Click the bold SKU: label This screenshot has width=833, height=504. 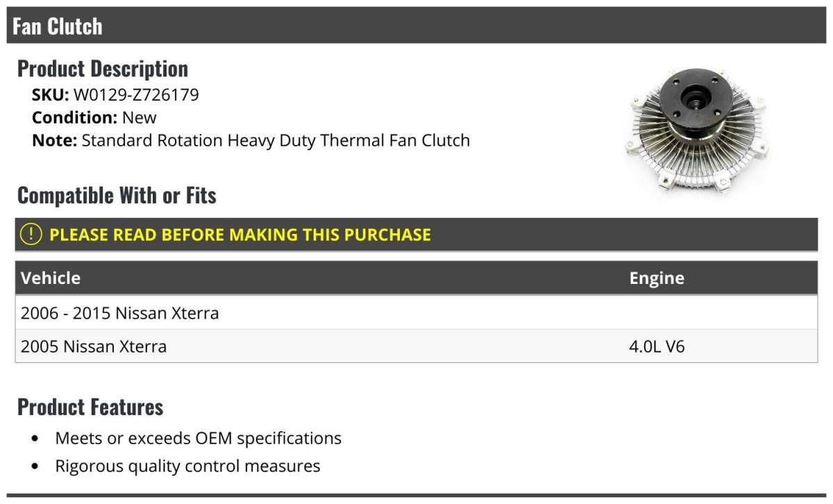(x=51, y=94)
